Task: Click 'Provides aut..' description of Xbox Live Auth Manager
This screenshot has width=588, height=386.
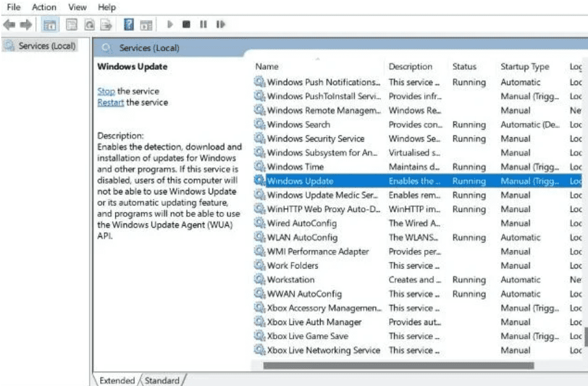Action: (x=415, y=322)
